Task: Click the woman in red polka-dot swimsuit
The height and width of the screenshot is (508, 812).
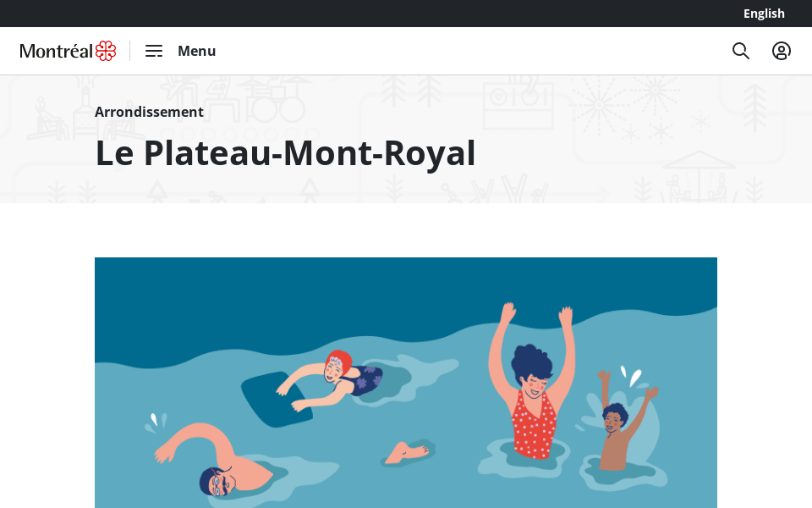Action: click(533, 400)
